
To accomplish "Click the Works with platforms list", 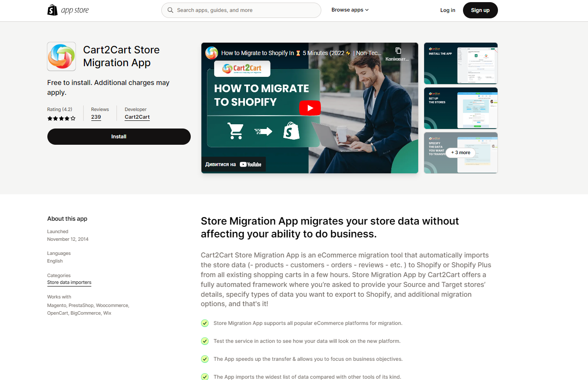I will 88,309.
